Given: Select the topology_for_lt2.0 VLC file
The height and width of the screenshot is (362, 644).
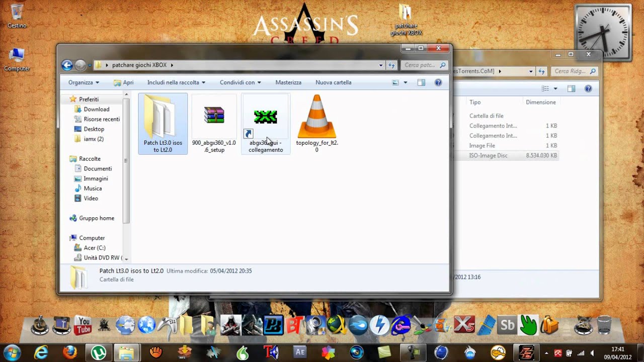Looking at the screenshot, I should pyautogui.click(x=317, y=124).
